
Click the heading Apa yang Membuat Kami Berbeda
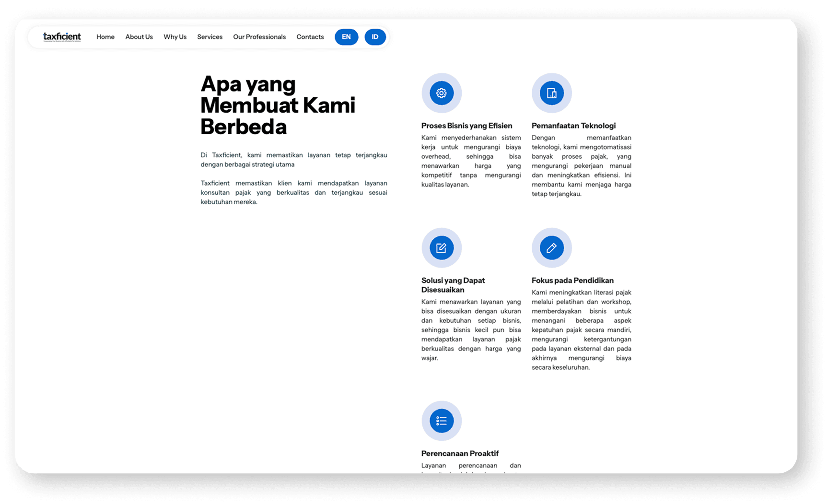(278, 105)
